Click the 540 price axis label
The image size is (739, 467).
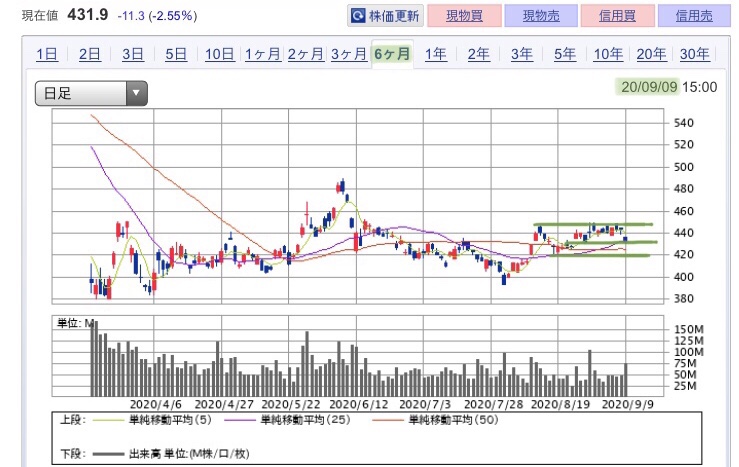pyautogui.click(x=684, y=123)
